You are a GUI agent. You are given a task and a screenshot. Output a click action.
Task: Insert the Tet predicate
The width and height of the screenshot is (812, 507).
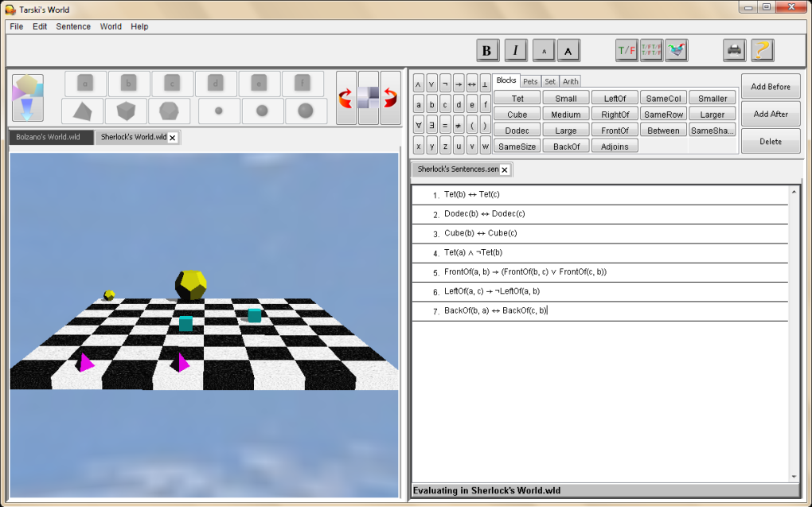point(517,99)
